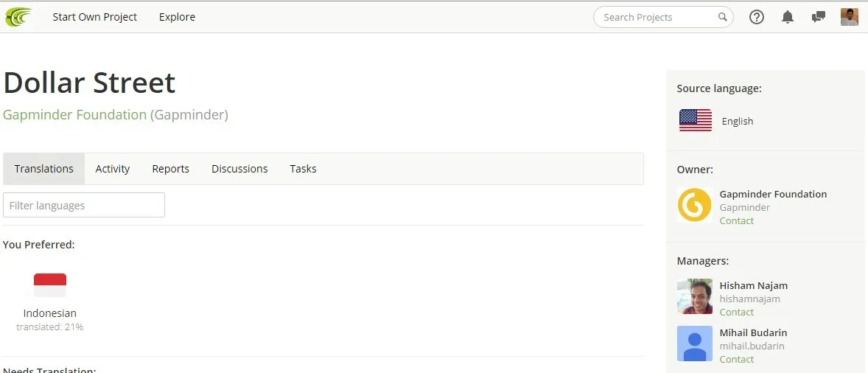Click the 'hishamnajam' username text
Viewport: 868px width, 373px height.
tap(749, 299)
